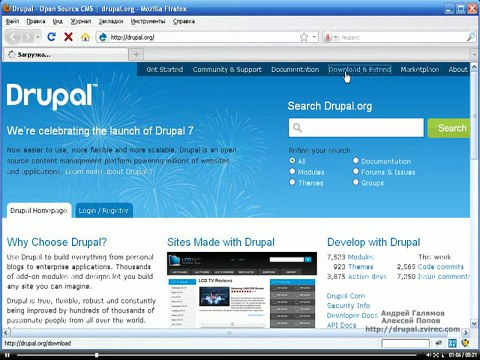Select the Groups search radio button

[356, 182]
